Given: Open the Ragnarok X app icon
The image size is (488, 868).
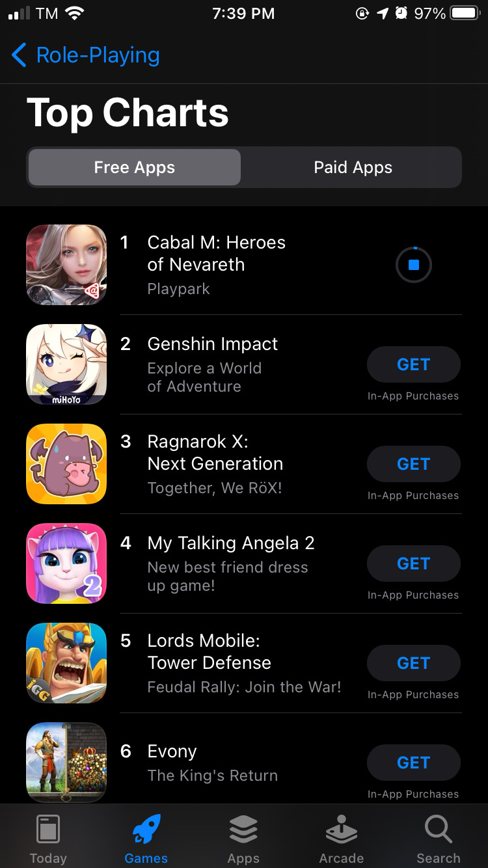Looking at the screenshot, I should pyautogui.click(x=66, y=464).
